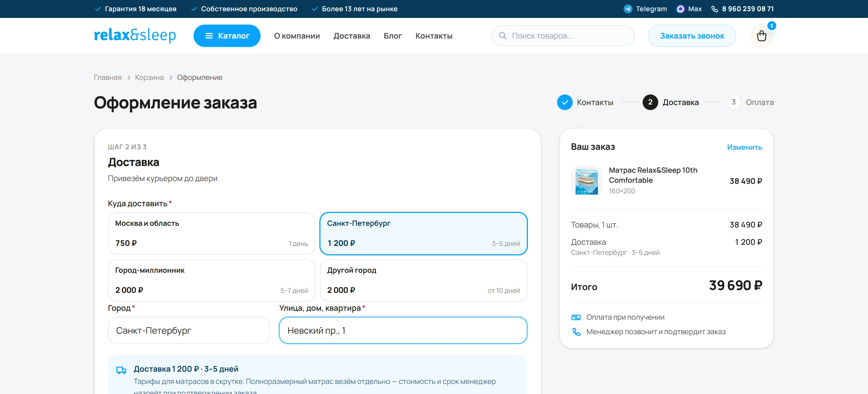Open the shopping cart bag icon

[761, 36]
